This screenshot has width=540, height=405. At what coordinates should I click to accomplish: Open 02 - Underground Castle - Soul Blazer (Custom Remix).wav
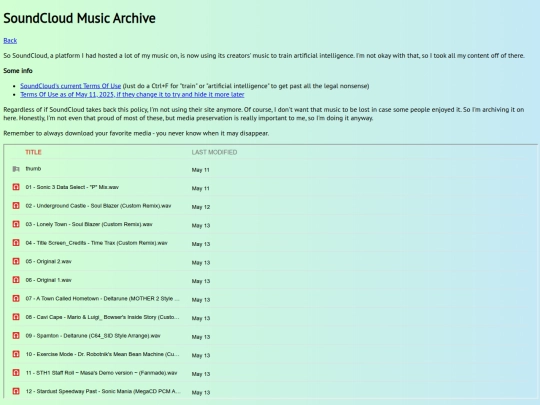click(x=98, y=206)
